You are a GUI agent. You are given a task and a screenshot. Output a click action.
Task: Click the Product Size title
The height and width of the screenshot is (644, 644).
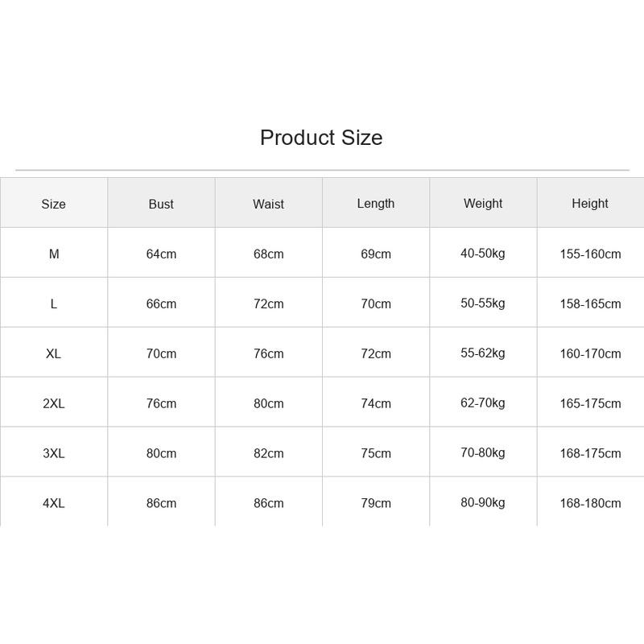(321, 138)
